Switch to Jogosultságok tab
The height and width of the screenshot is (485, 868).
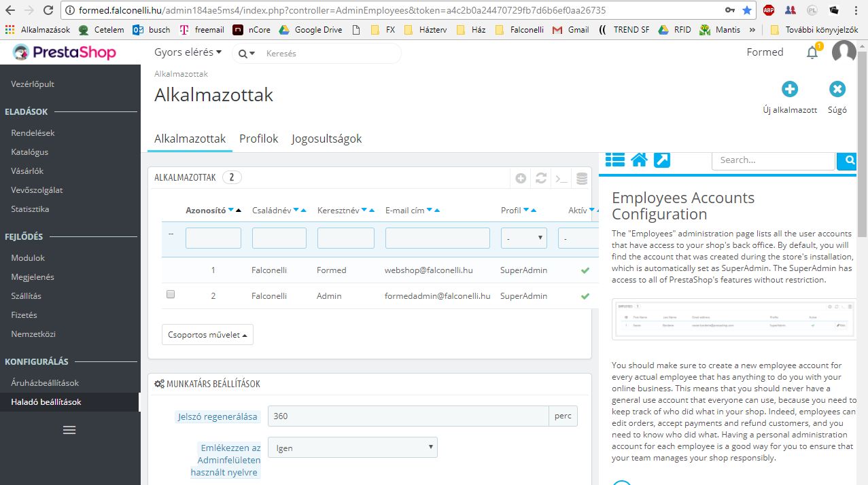click(327, 139)
